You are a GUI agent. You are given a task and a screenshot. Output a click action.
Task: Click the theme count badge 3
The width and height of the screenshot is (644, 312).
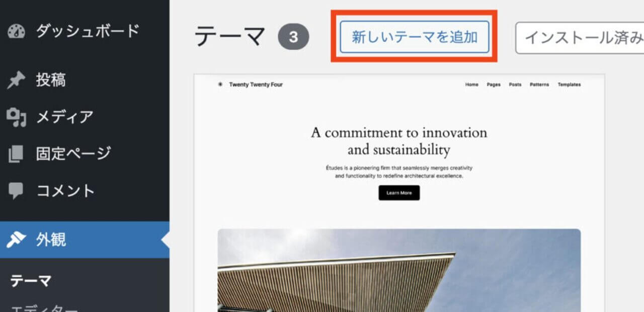[x=293, y=38]
